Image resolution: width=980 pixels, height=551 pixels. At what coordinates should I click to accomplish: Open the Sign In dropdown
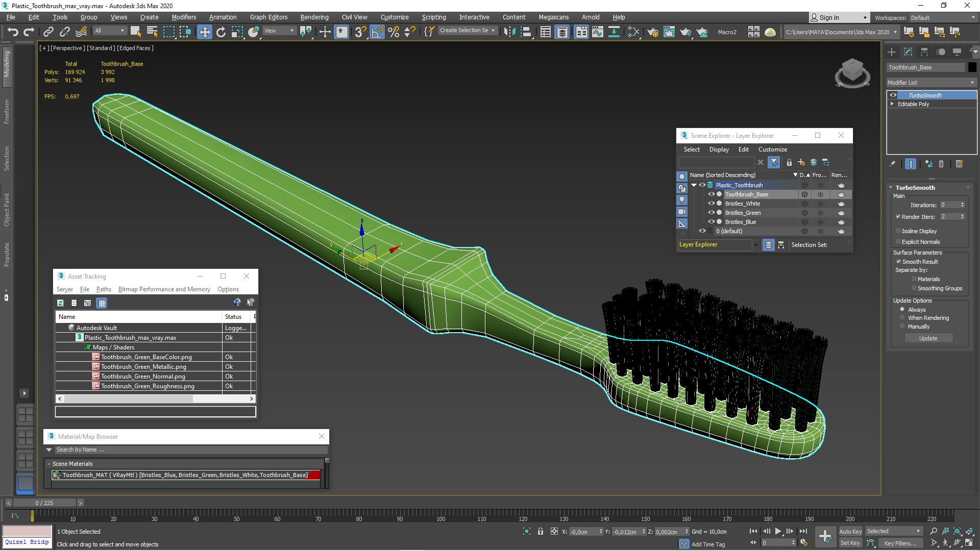click(x=839, y=17)
